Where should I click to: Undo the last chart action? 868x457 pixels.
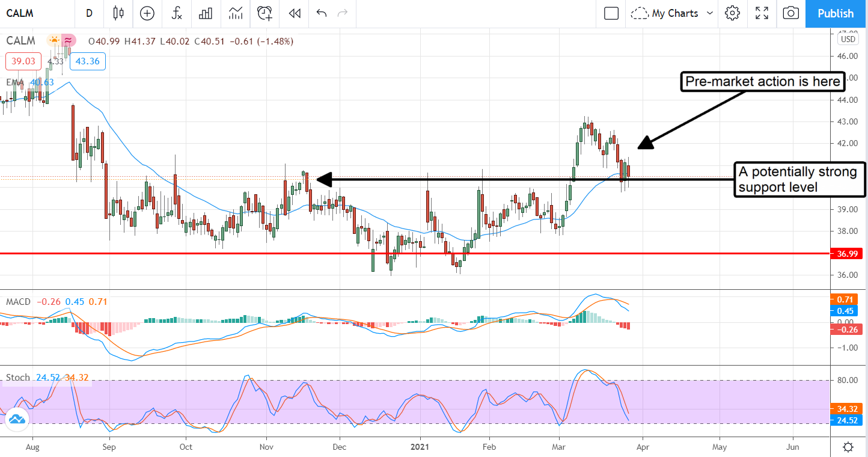[321, 13]
